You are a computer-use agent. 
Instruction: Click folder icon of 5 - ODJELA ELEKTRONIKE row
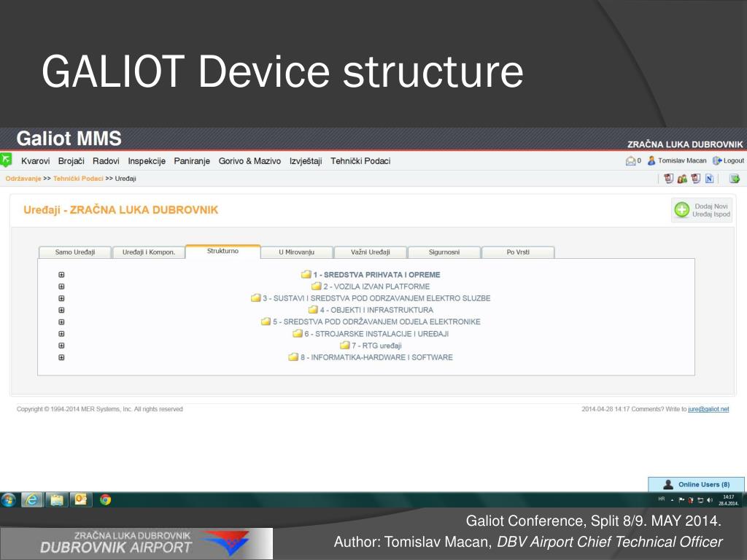pyautogui.click(x=266, y=322)
